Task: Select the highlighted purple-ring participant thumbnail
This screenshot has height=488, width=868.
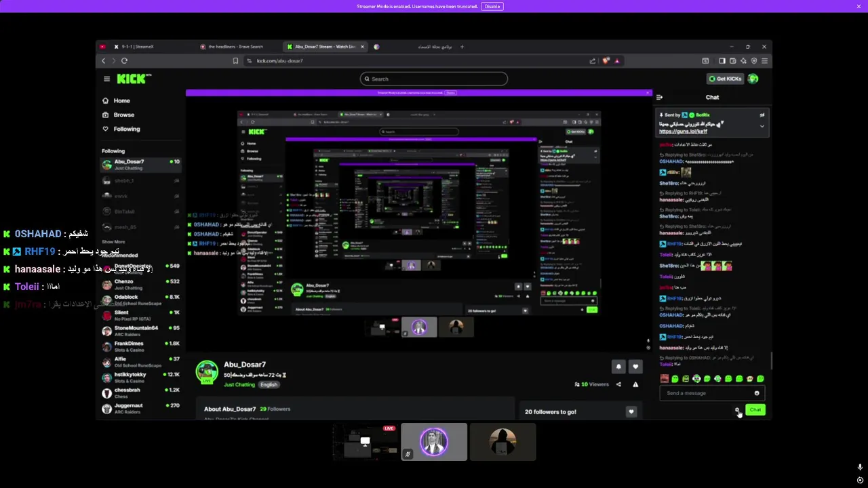Action: coord(434,442)
